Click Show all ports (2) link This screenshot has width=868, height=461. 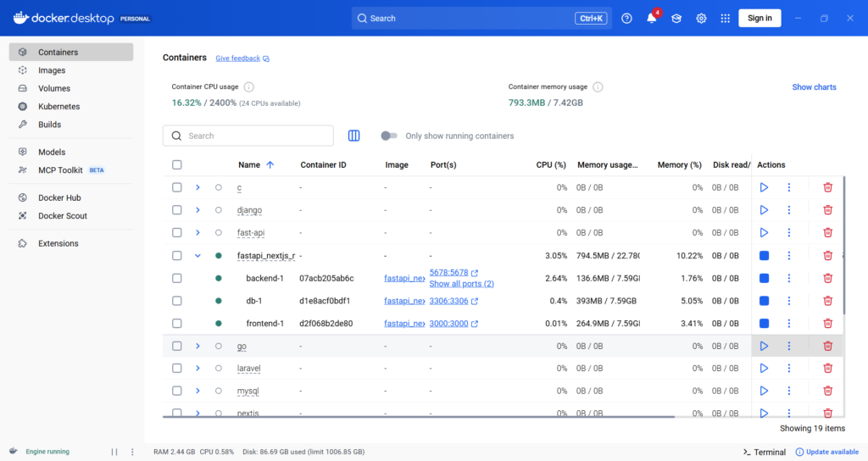pyautogui.click(x=462, y=284)
